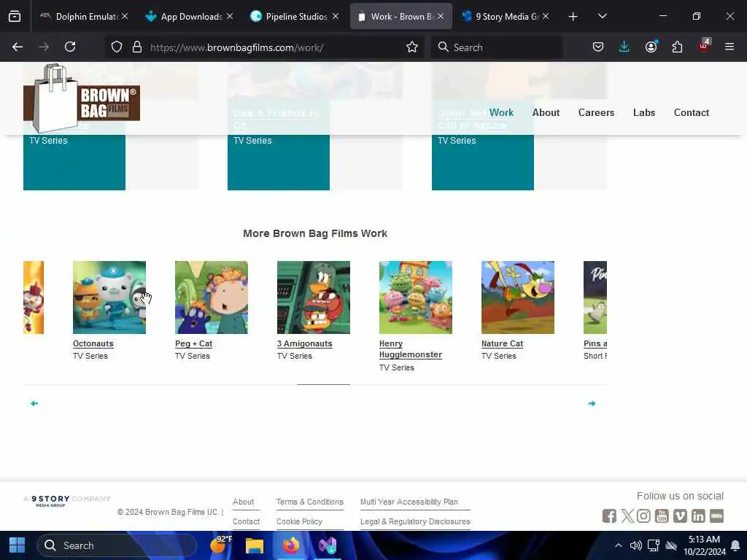Open the LinkedIn social icon
The image size is (747, 560).
698,516
